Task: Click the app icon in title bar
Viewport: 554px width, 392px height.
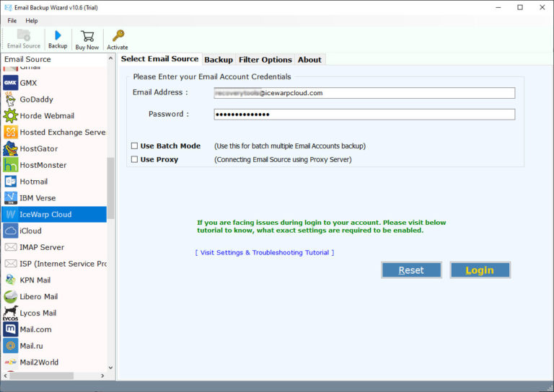Action: (x=8, y=7)
